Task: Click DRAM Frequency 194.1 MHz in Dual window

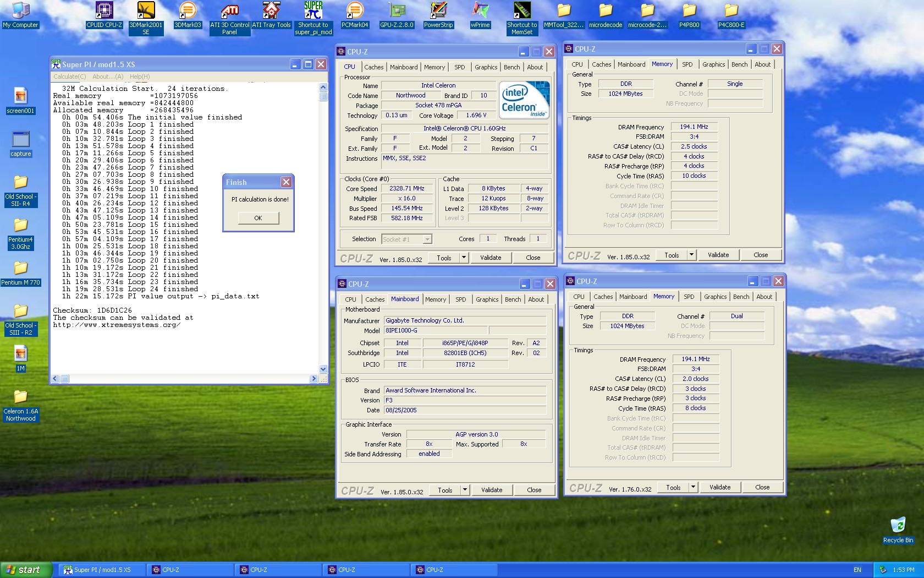Action: pyautogui.click(x=696, y=359)
